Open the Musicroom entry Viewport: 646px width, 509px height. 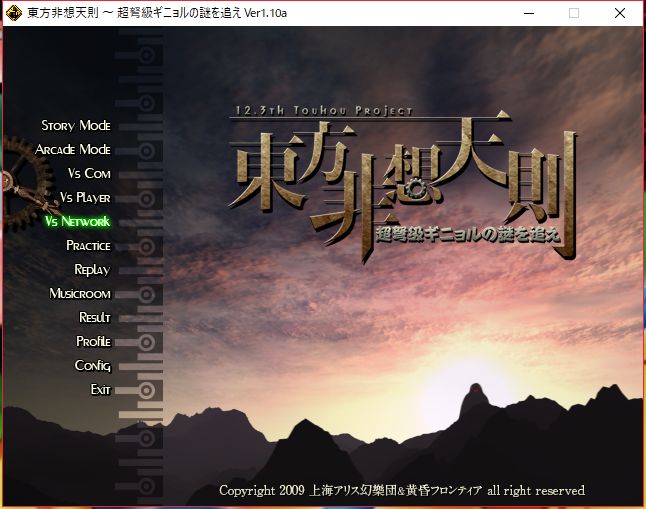pos(80,293)
